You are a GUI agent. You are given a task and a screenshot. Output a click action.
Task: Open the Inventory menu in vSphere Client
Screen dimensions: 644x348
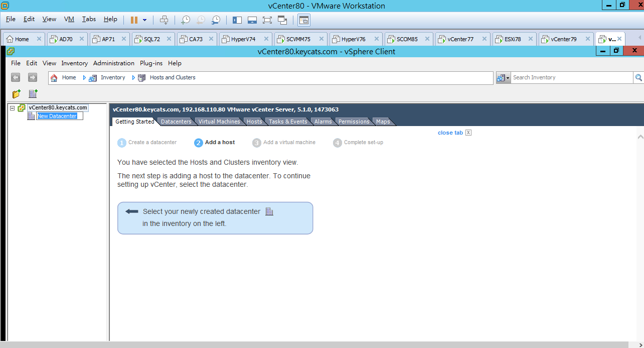coord(75,63)
